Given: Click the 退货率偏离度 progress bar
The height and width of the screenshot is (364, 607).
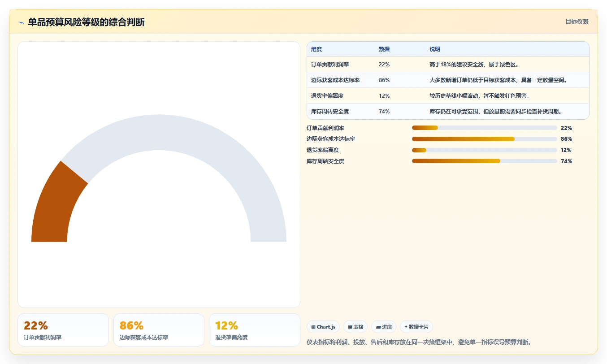Looking at the screenshot, I should pos(484,150).
